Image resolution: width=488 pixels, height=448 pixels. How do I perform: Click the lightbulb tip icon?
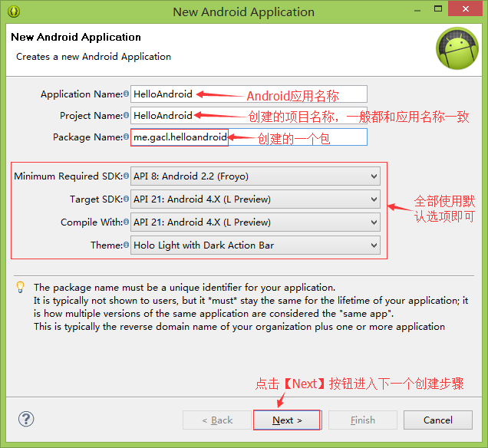20,287
